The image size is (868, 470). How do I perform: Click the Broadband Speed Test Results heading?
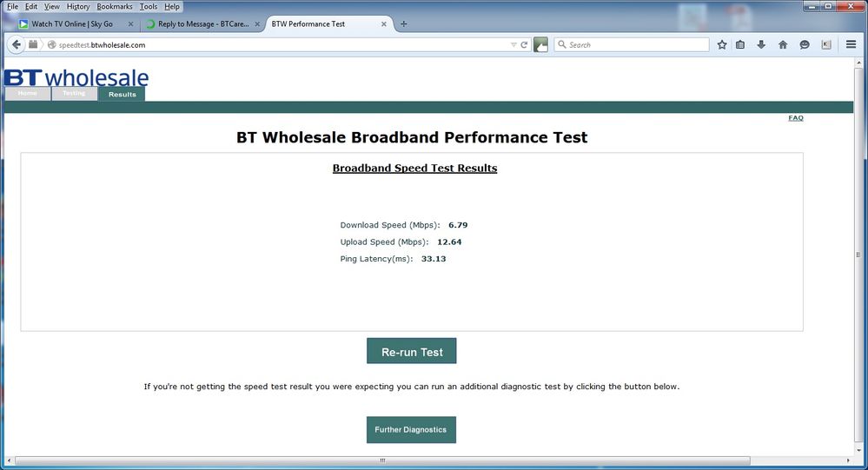click(414, 169)
